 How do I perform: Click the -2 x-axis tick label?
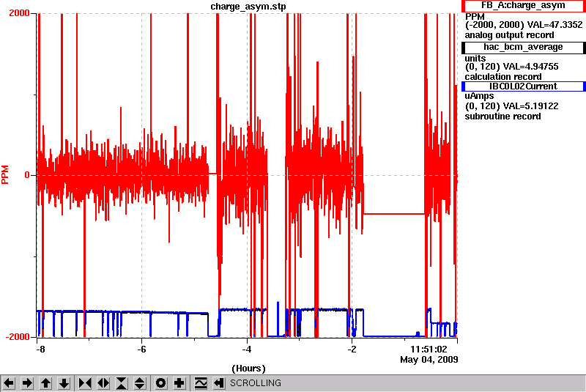352,350
